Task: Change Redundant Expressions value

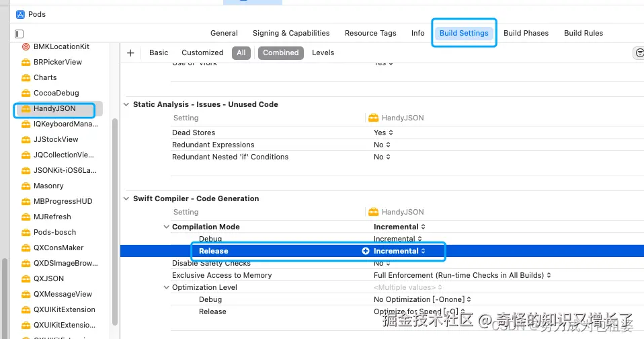Action: pyautogui.click(x=382, y=145)
